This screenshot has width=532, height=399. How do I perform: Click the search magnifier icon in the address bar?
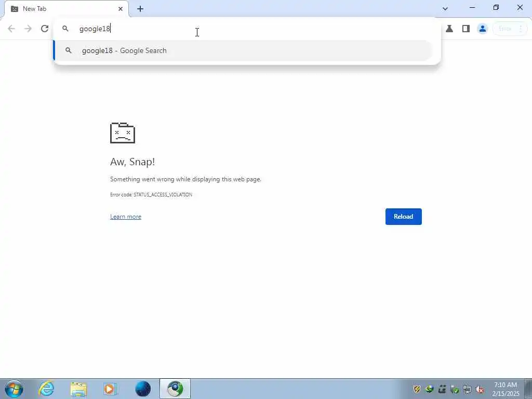point(65,29)
